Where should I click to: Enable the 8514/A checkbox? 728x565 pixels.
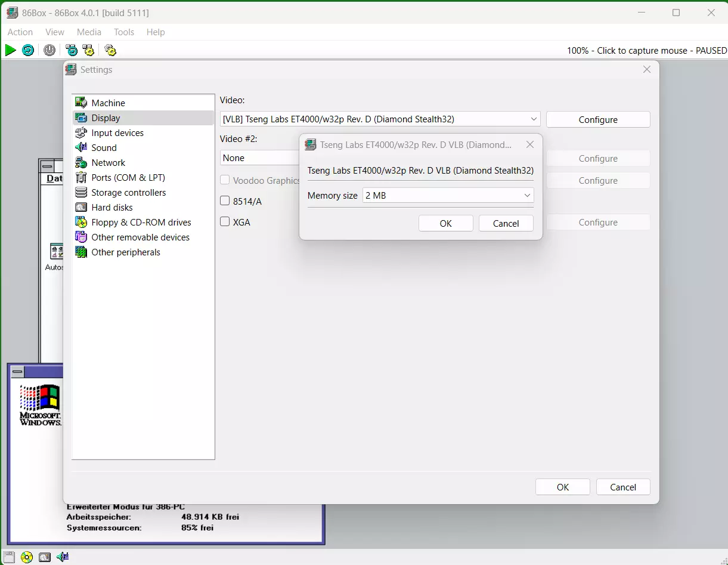coord(225,200)
